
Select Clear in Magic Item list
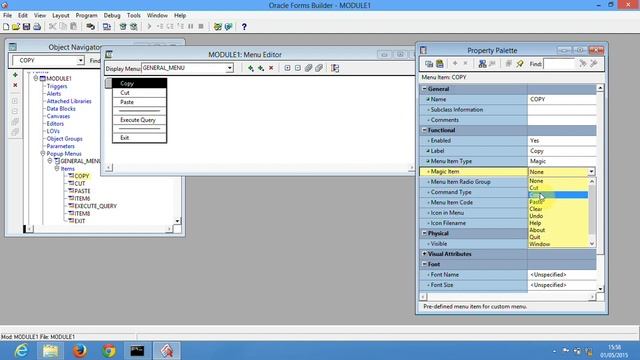(x=536, y=209)
